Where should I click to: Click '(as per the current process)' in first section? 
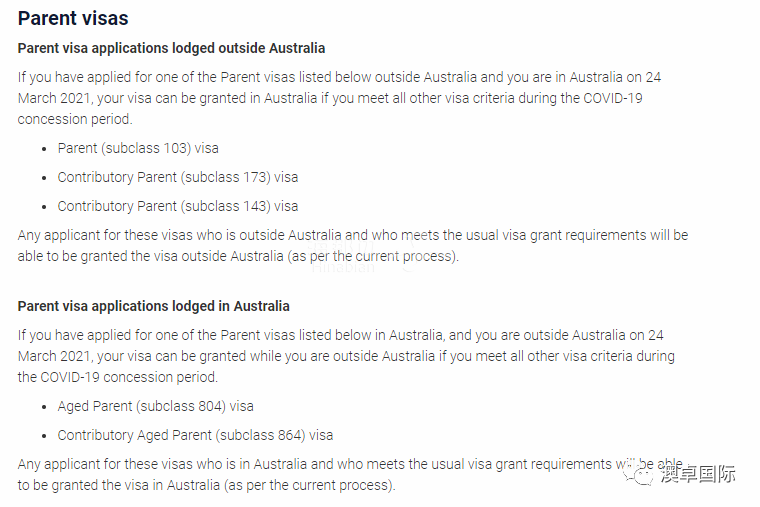(x=373, y=256)
